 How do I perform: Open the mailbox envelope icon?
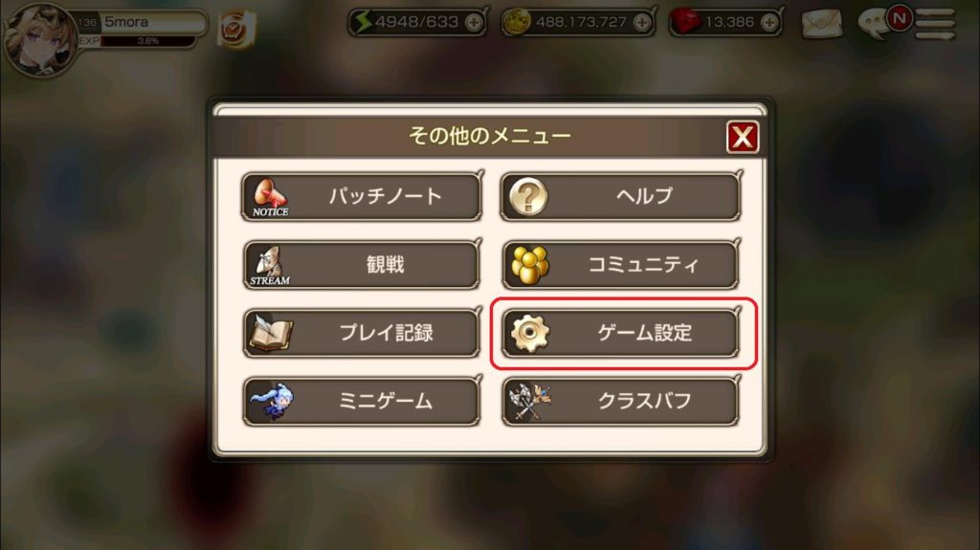coord(822,24)
